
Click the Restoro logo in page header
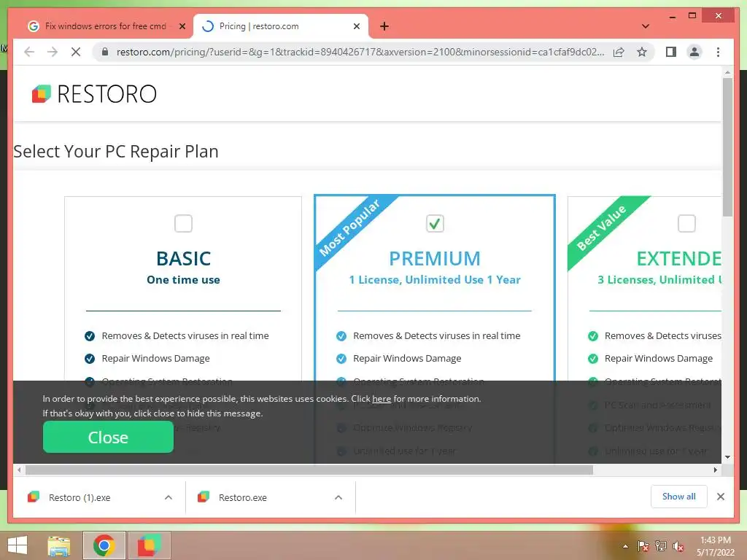click(x=94, y=94)
